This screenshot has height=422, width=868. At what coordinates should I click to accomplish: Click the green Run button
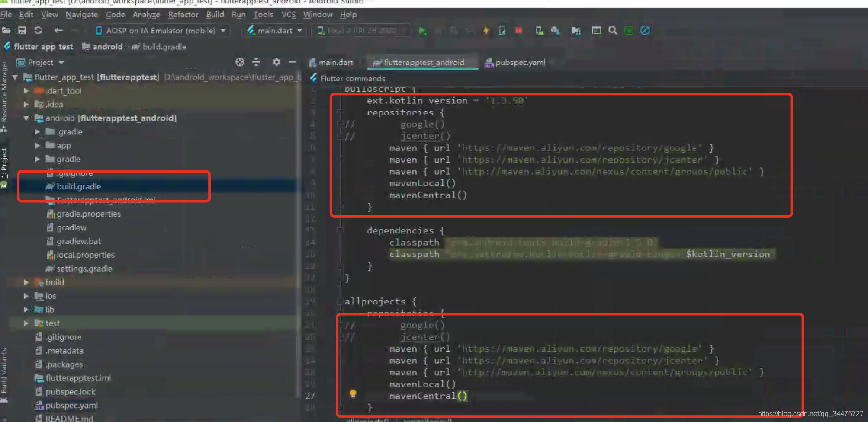pyautogui.click(x=423, y=31)
